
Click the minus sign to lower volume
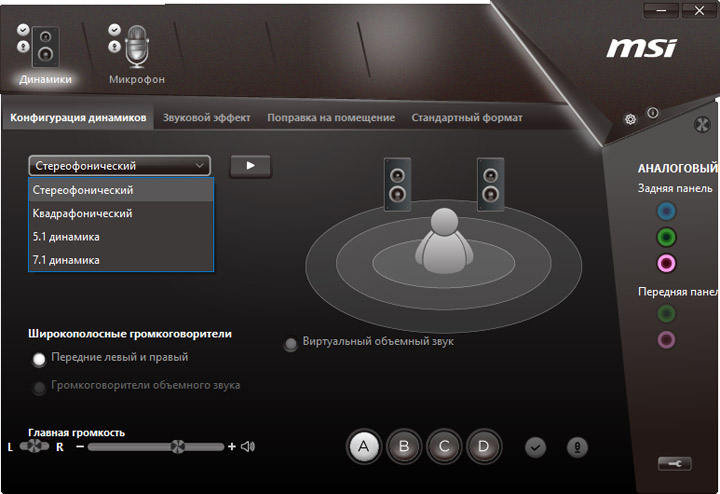tap(80, 446)
